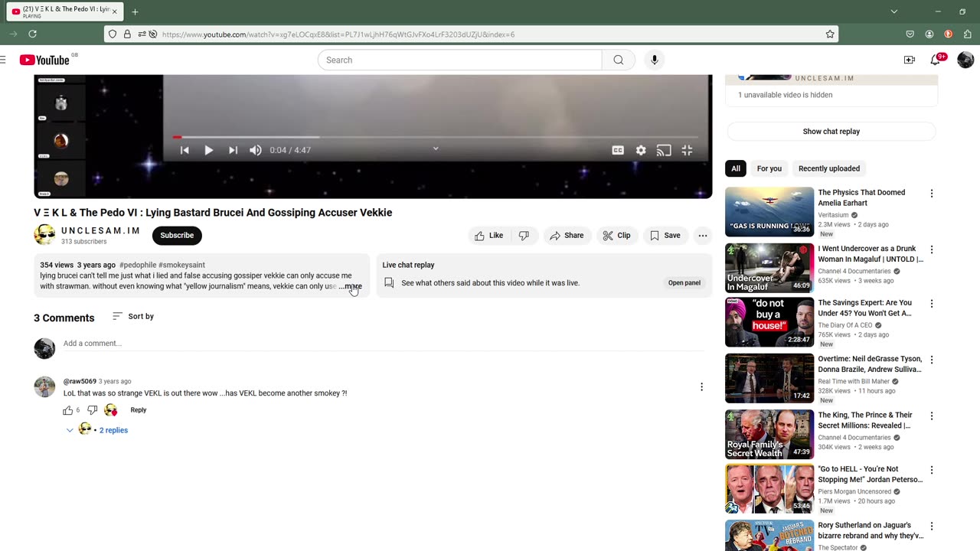This screenshot has width=980, height=551.
Task: Toggle closed captions on the player
Action: coord(618,151)
